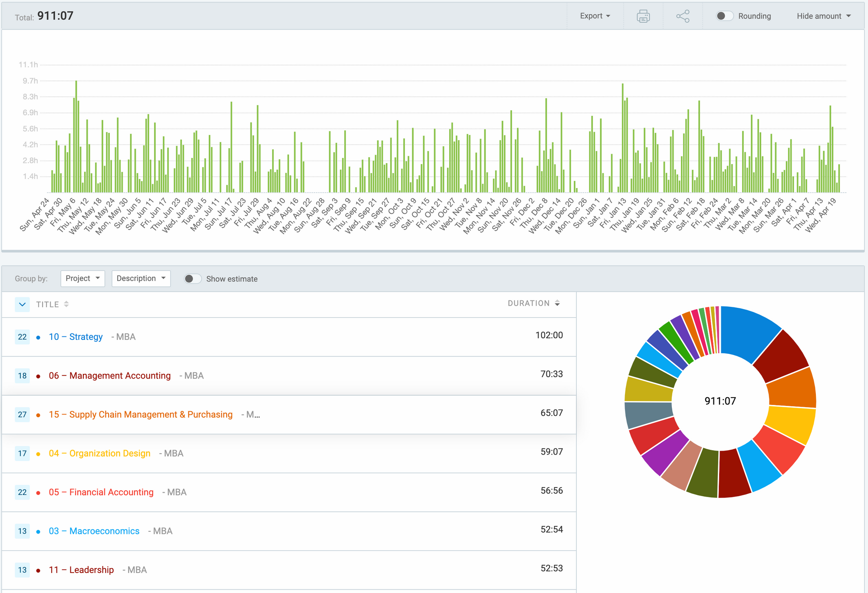Click the 65:07 duration value
868x593 pixels.
[x=552, y=413]
